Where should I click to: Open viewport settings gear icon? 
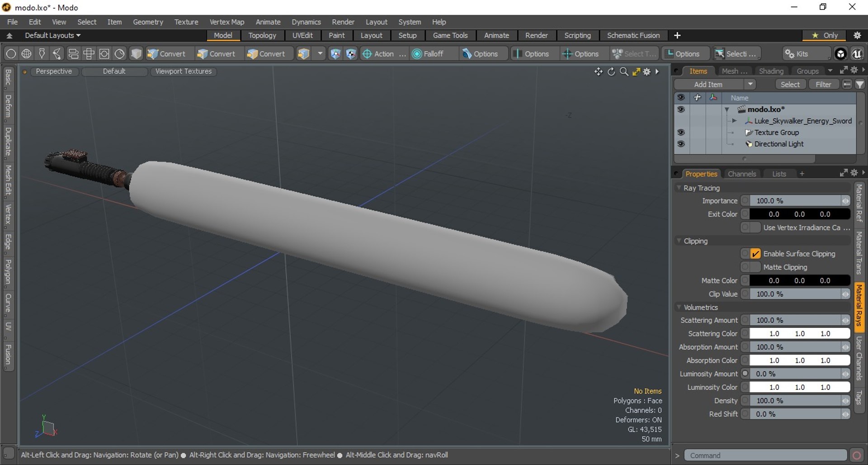coord(647,71)
